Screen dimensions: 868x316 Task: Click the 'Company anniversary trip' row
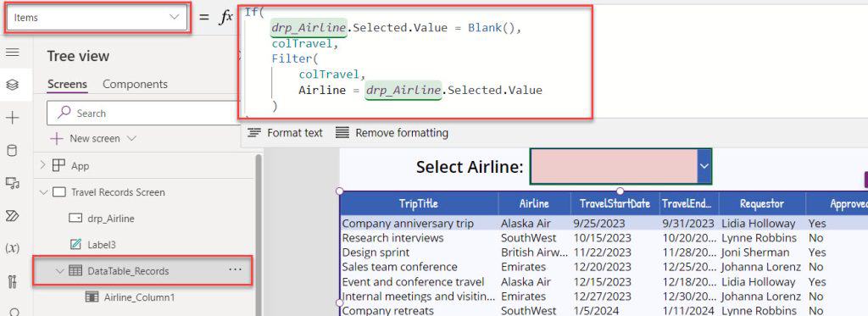pos(604,223)
